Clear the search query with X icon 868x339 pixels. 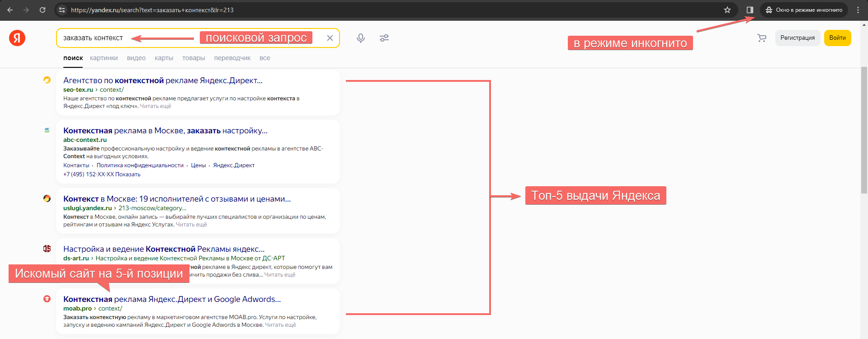tap(330, 38)
